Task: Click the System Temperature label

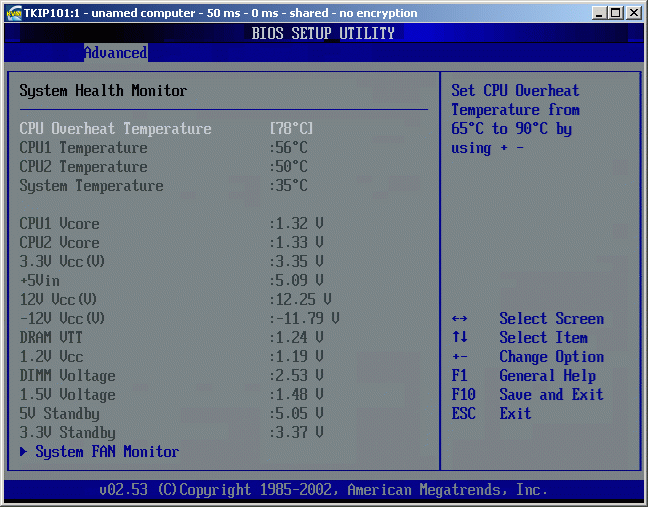Action: click(91, 186)
